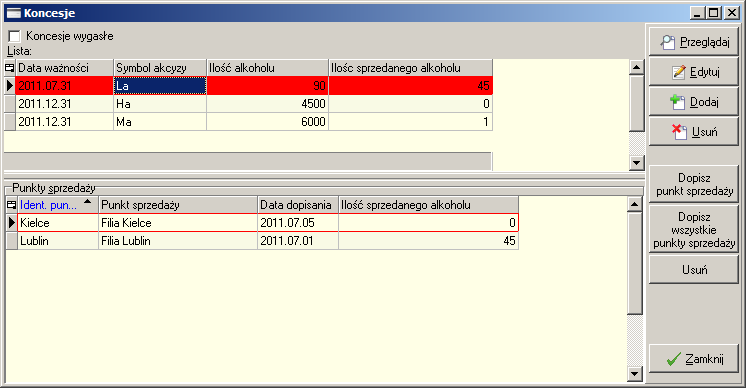Viewport: 746px width, 388px height.
Task: Click upper list vertical scrollbar thumb
Action: [x=637, y=103]
